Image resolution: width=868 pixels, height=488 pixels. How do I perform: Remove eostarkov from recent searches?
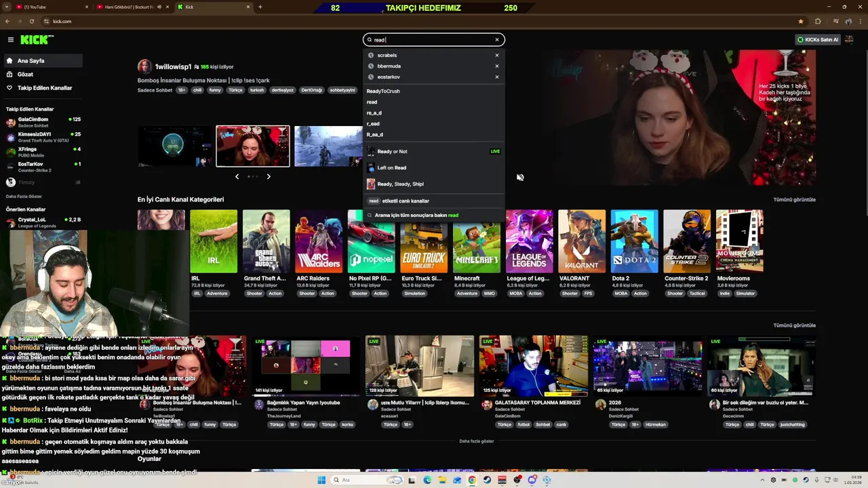496,77
